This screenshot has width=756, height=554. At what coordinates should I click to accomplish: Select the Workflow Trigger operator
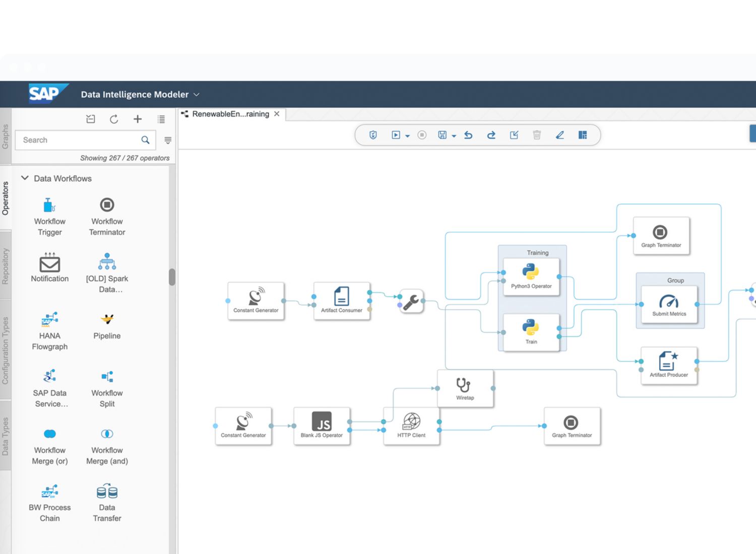tap(49, 217)
